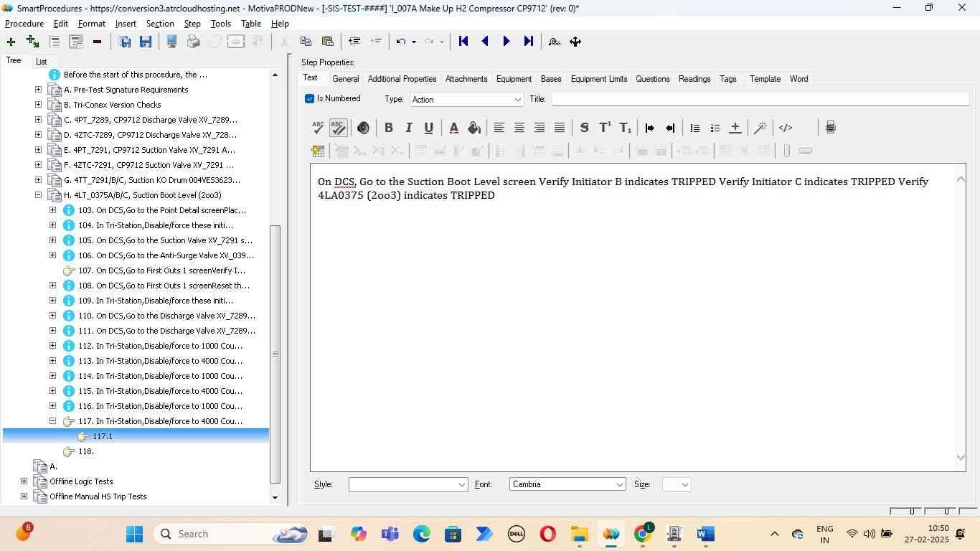Apply subscript formatting
The image size is (980, 551).
pos(625,128)
